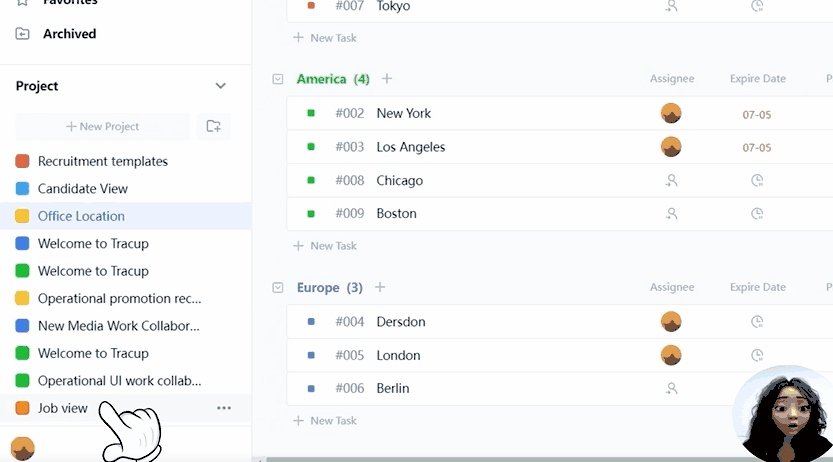Toggle the green status square for Los Angeles

(311, 147)
